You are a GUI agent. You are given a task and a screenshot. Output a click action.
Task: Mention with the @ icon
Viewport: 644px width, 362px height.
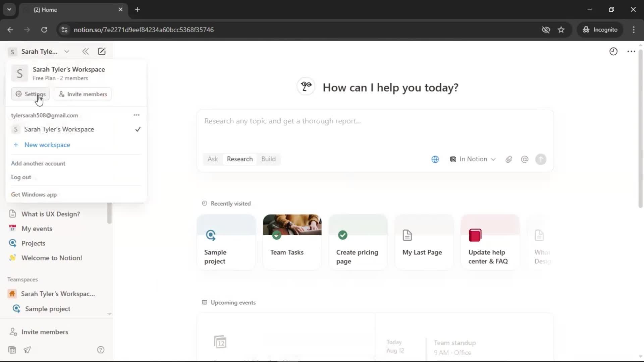(x=525, y=159)
